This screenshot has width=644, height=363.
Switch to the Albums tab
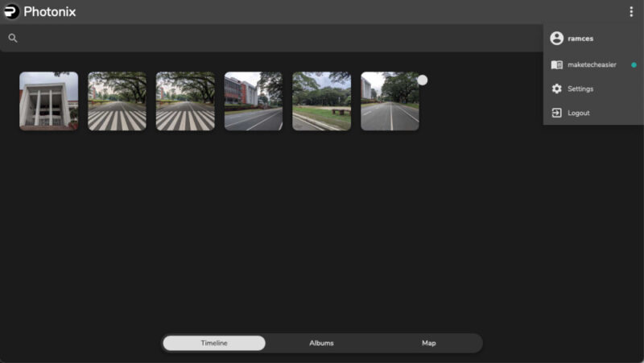click(321, 344)
